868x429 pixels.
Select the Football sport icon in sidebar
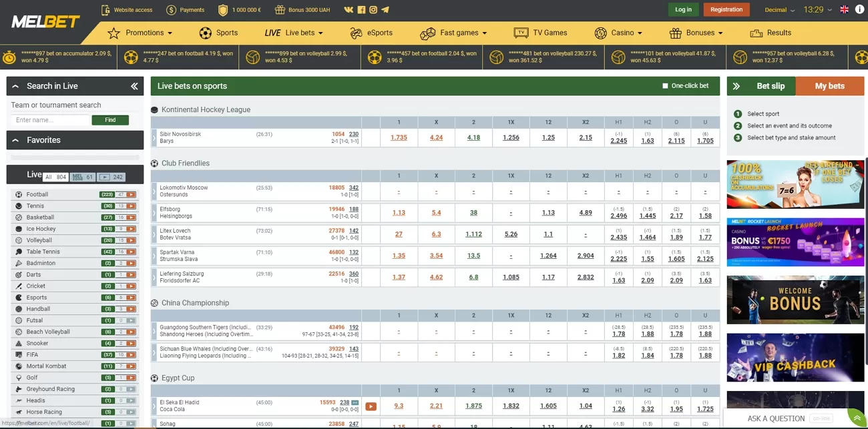tap(19, 195)
